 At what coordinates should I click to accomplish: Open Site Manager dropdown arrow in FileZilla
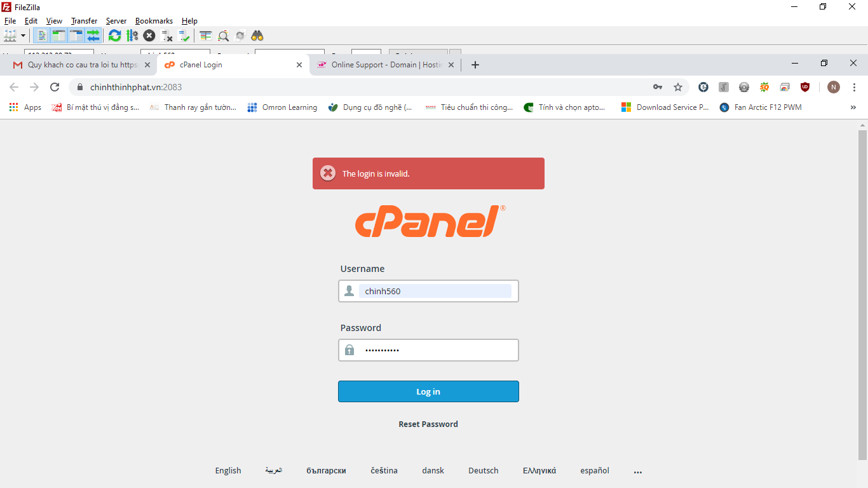click(24, 36)
